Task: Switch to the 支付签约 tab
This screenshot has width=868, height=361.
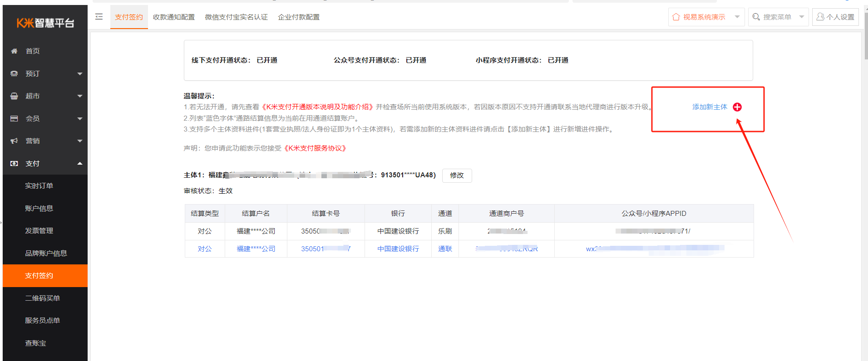Action: pyautogui.click(x=129, y=17)
